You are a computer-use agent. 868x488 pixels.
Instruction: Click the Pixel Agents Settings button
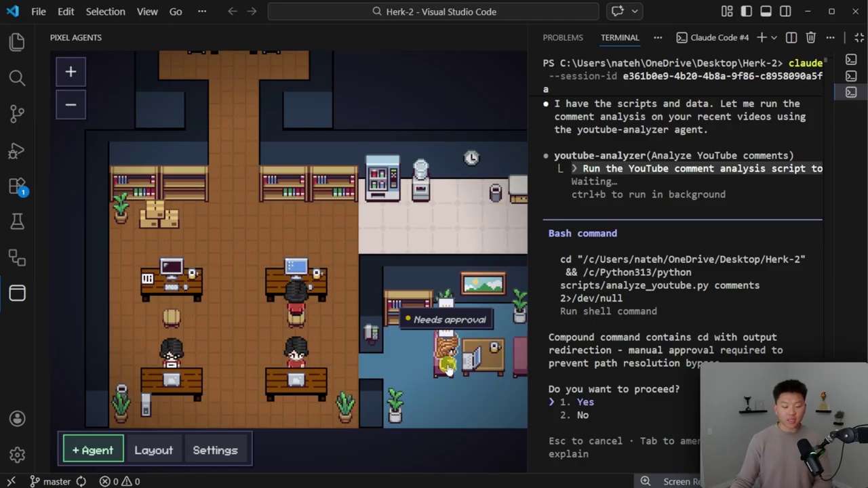(215, 450)
